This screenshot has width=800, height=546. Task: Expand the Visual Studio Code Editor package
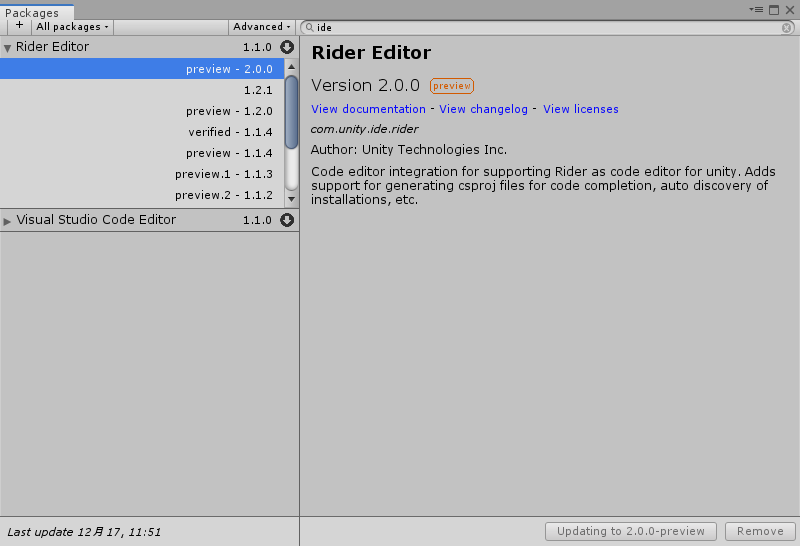(7, 221)
